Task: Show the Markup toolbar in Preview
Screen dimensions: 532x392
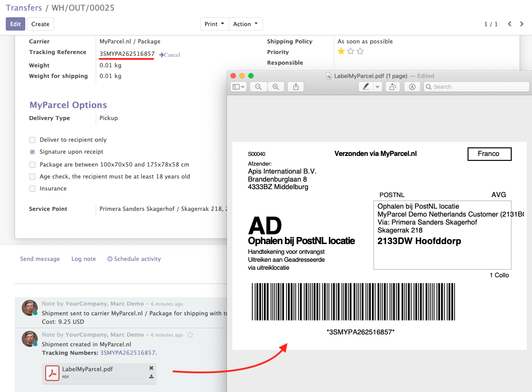Action: pyautogui.click(x=412, y=87)
